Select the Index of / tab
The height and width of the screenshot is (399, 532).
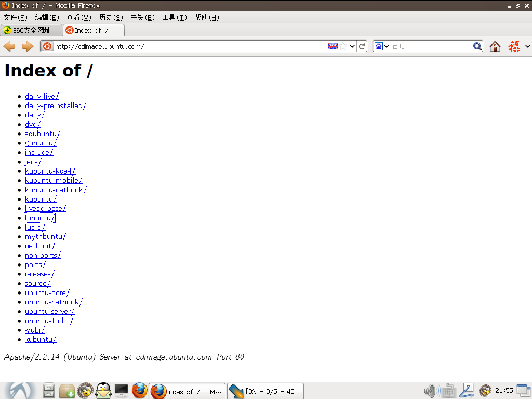94,30
